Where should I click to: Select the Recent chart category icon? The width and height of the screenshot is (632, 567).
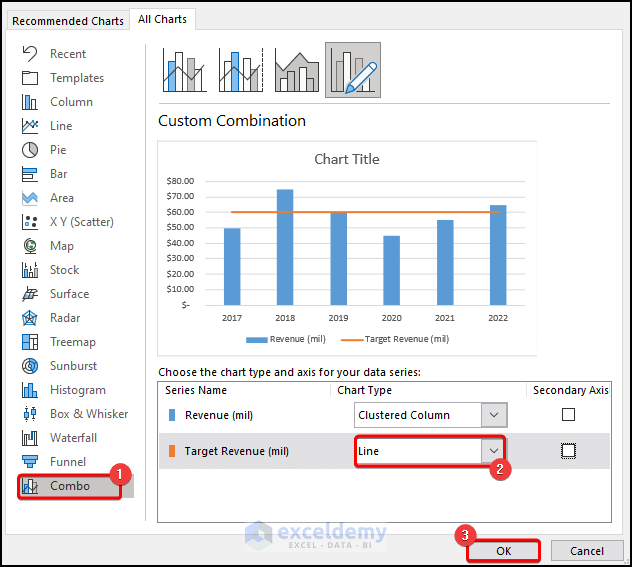click(x=30, y=54)
